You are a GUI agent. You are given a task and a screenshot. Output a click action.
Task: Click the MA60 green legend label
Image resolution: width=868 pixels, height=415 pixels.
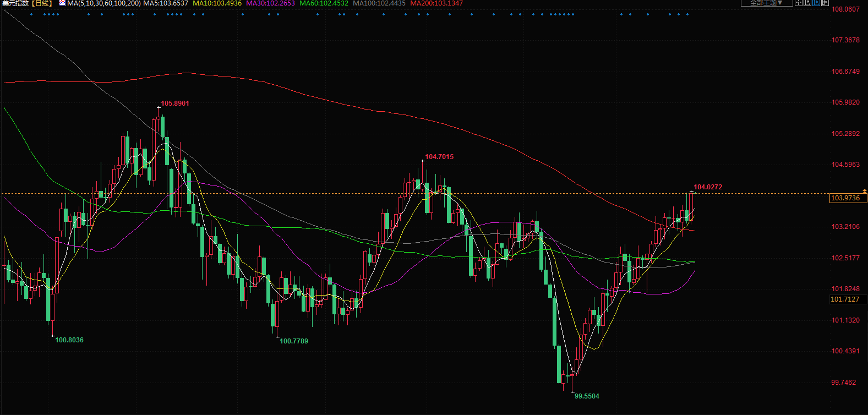coord(324,3)
